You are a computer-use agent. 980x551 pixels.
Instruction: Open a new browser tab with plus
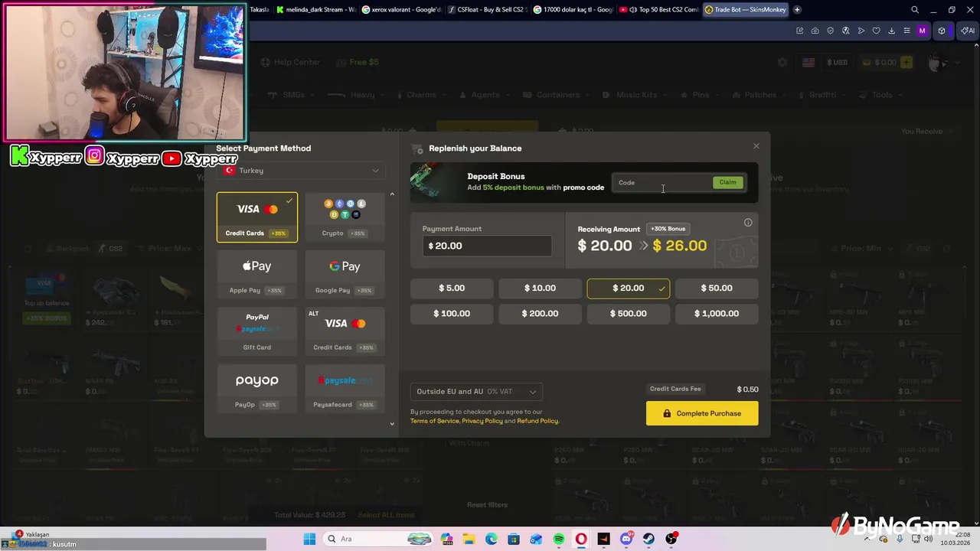pyautogui.click(x=797, y=10)
